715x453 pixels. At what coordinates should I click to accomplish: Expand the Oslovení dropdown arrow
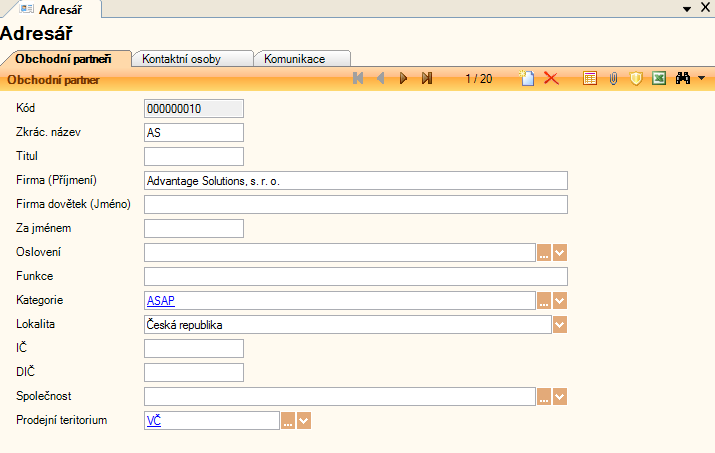(x=560, y=253)
